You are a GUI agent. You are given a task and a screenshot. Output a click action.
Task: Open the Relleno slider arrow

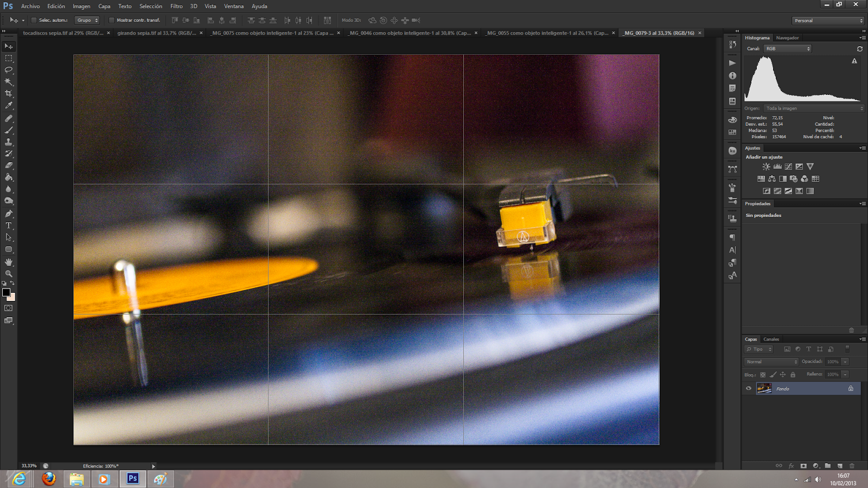845,374
